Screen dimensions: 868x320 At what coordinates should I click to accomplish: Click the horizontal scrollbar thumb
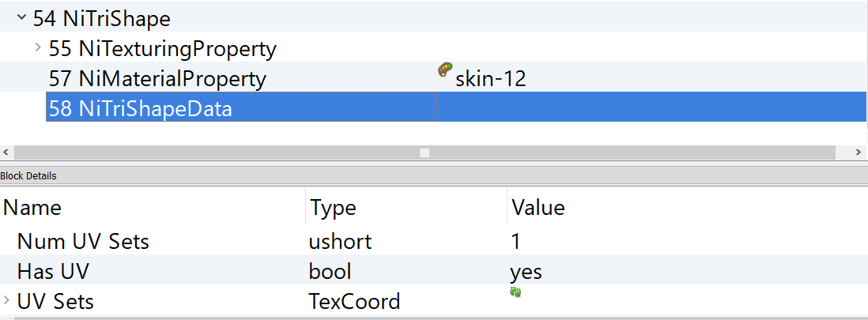click(x=425, y=152)
